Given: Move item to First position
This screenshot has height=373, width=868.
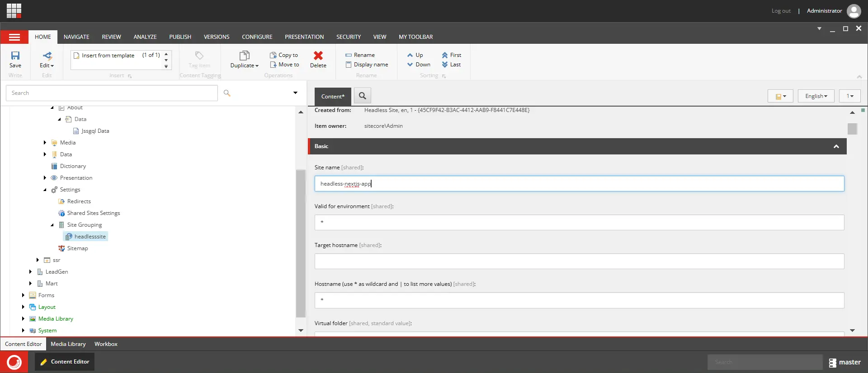Looking at the screenshot, I should click(451, 55).
